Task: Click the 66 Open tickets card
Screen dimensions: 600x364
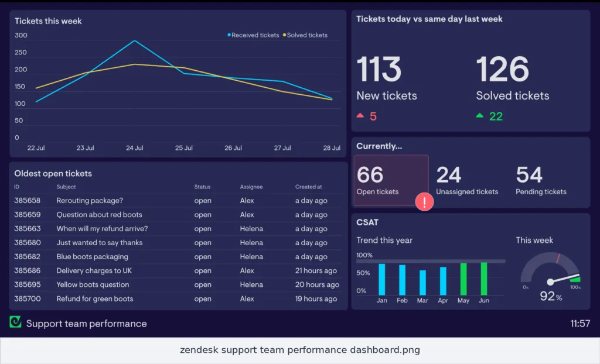Action: point(391,180)
